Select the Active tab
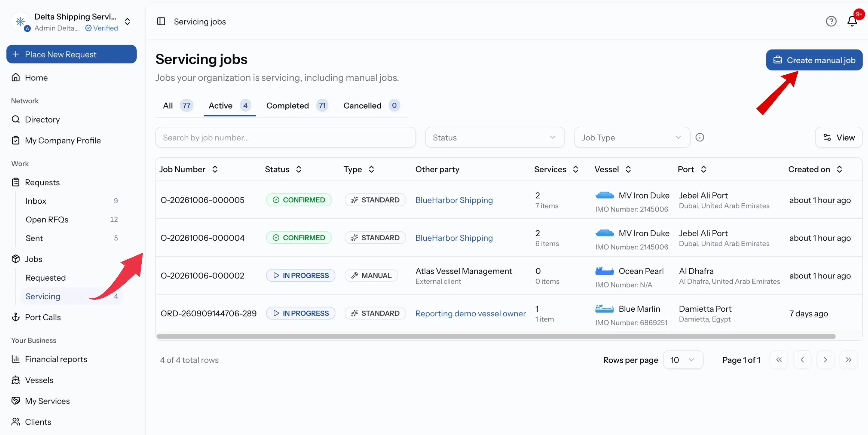The width and height of the screenshot is (868, 435). click(x=230, y=106)
